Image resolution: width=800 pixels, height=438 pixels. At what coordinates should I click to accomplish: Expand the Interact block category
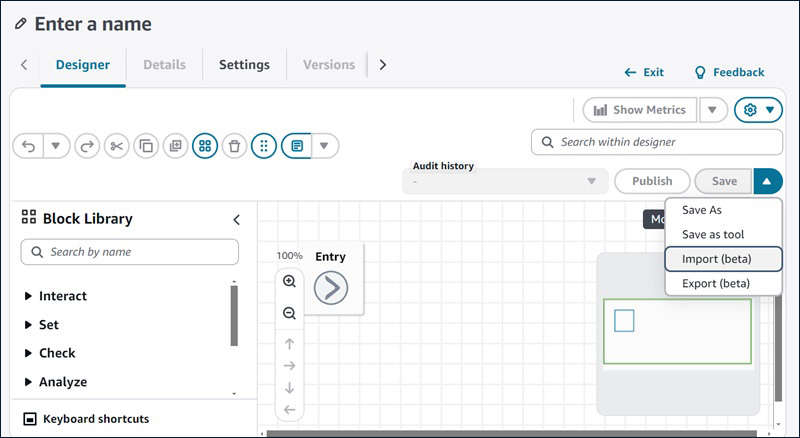(x=28, y=296)
